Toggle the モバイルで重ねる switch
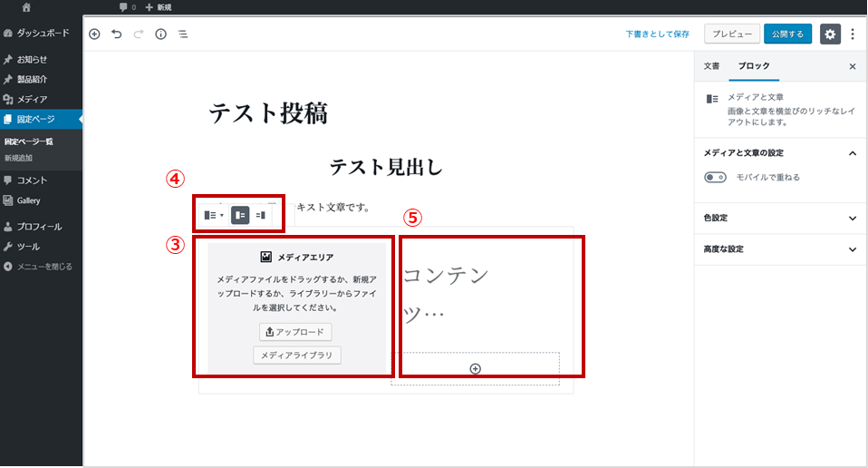 click(x=715, y=177)
